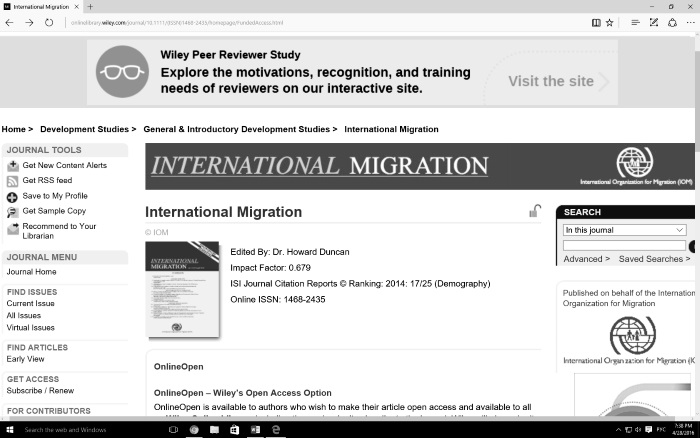Go back using the browser back arrow
Screen dimensions: 700x438
[x=9, y=23]
